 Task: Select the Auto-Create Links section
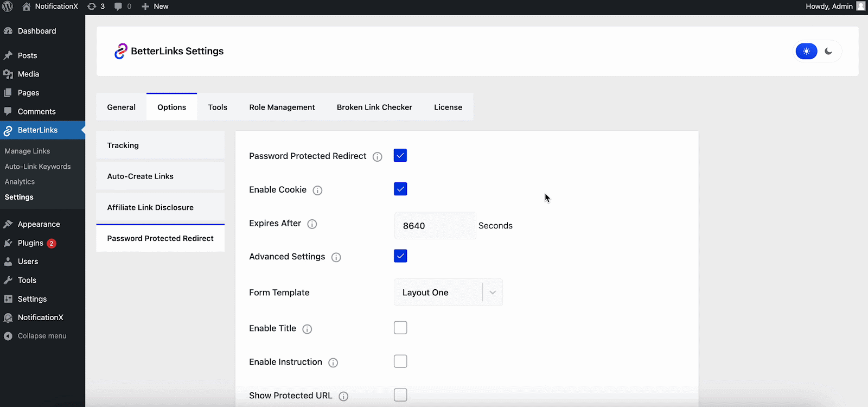(x=161, y=176)
